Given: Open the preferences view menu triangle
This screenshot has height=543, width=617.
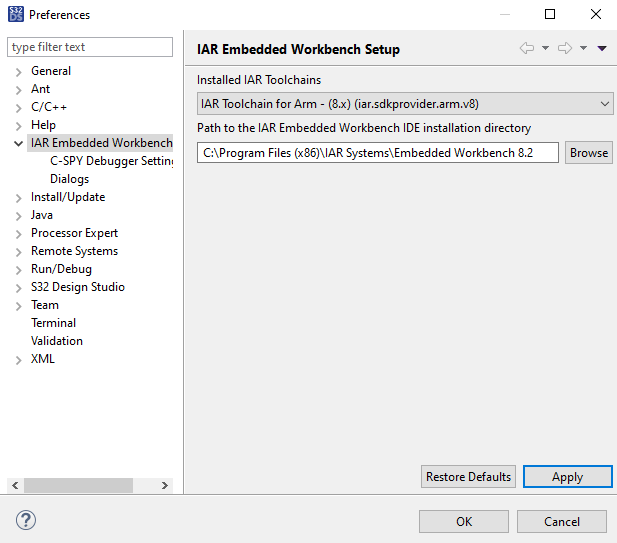Looking at the screenshot, I should (x=602, y=48).
